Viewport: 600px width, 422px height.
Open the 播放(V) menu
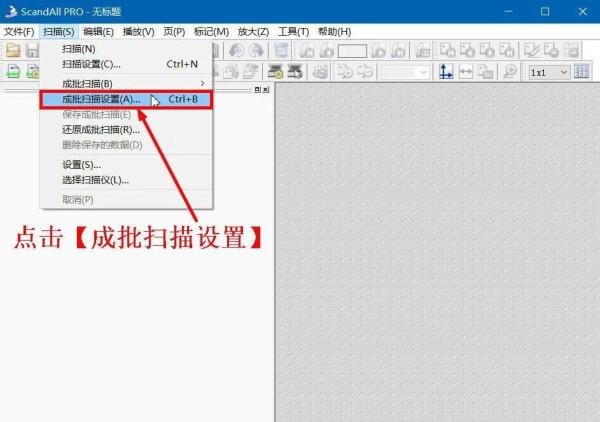tap(139, 32)
